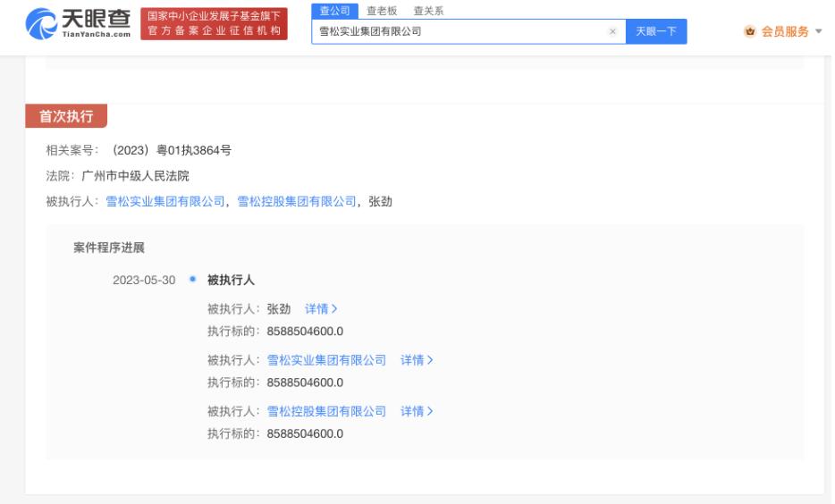Open 雪松控股集团有限公司 link in top 被执行人 line
The width and height of the screenshot is (835, 504).
[x=296, y=201]
